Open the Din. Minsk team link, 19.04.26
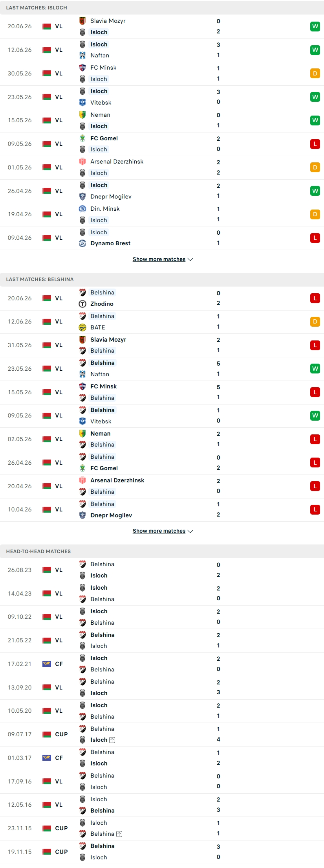Viewport: 324px width, 868px height. (x=105, y=209)
